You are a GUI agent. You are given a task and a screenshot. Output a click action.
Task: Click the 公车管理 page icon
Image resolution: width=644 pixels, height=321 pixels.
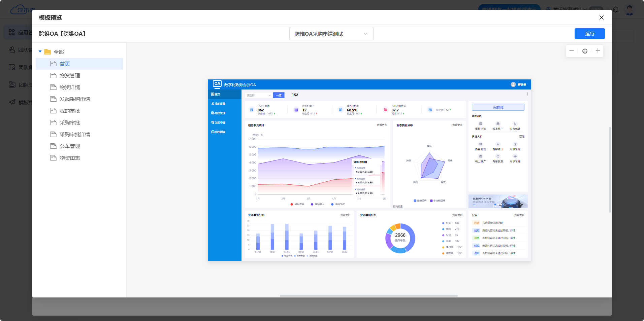click(53, 146)
